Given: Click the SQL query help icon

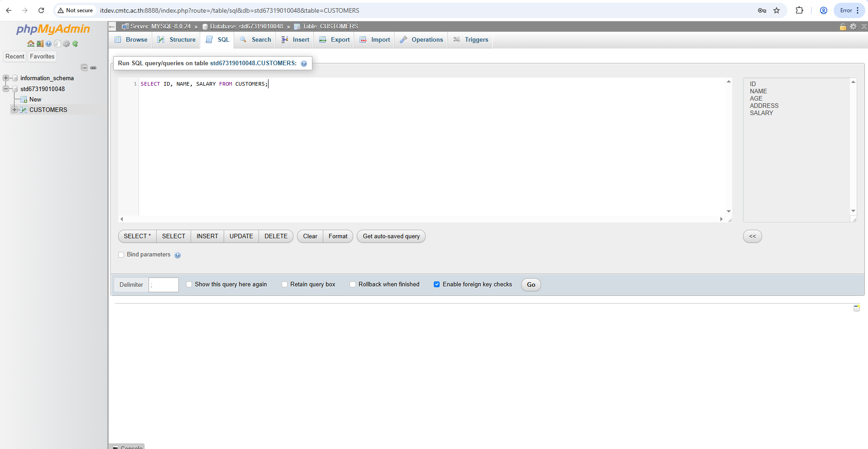Looking at the screenshot, I should pyautogui.click(x=304, y=64).
